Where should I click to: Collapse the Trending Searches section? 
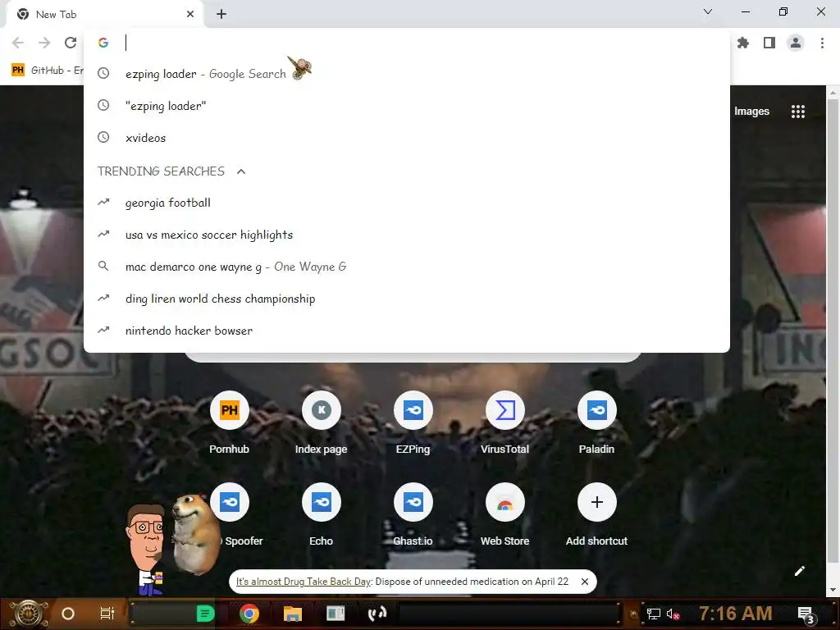[241, 171]
